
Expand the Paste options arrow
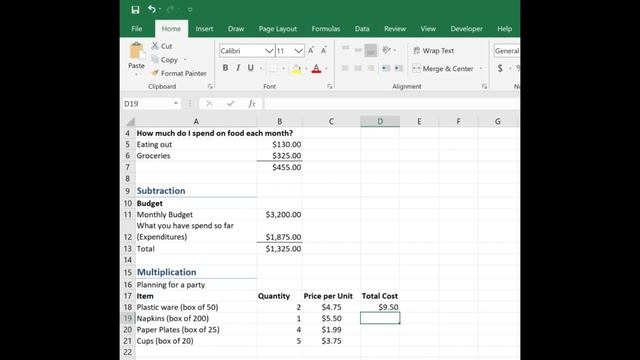(x=136, y=74)
